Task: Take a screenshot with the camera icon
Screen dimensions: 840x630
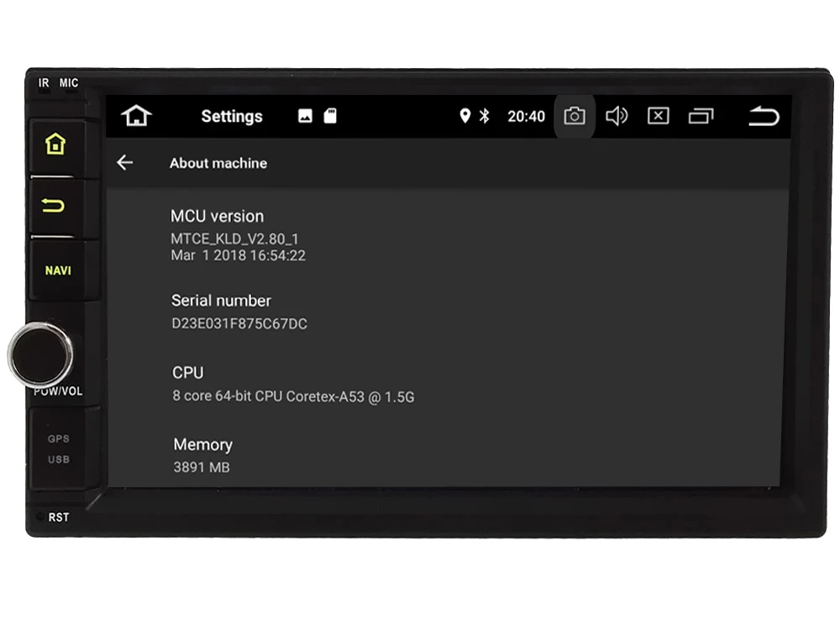Action: [x=575, y=116]
